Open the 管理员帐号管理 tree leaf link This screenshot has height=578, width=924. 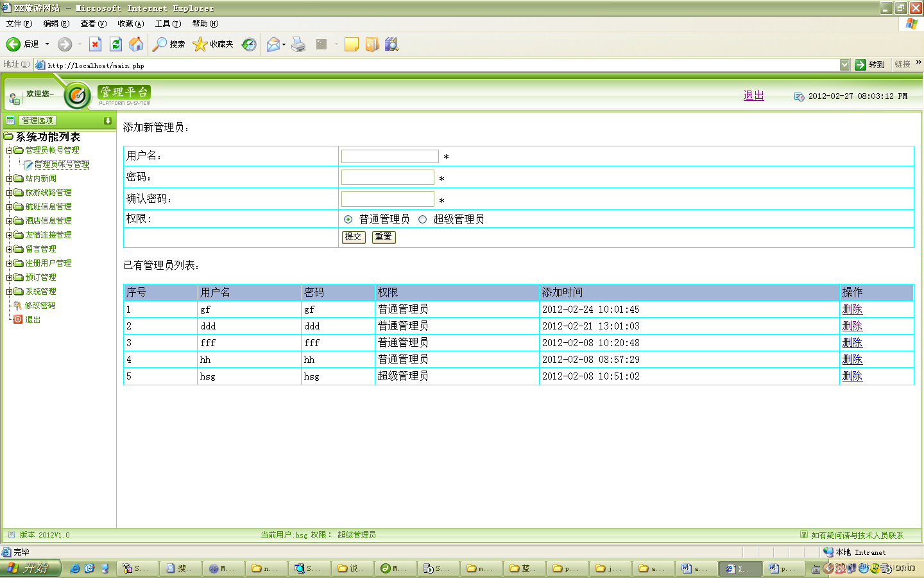[x=62, y=164]
